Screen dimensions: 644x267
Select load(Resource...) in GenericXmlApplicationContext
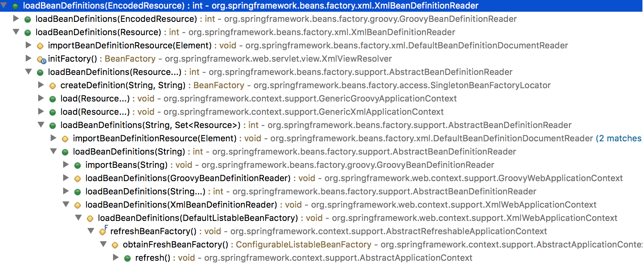(x=252, y=112)
